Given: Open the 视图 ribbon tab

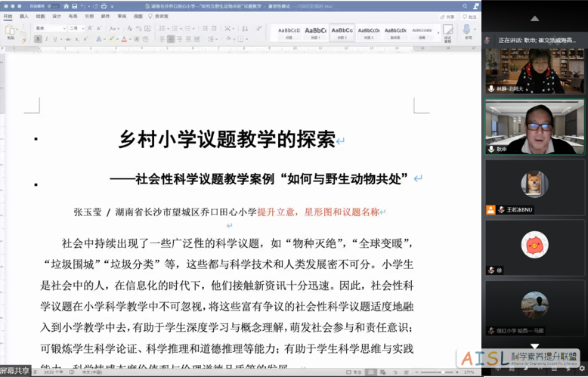Looking at the screenshot, I should point(138,17).
